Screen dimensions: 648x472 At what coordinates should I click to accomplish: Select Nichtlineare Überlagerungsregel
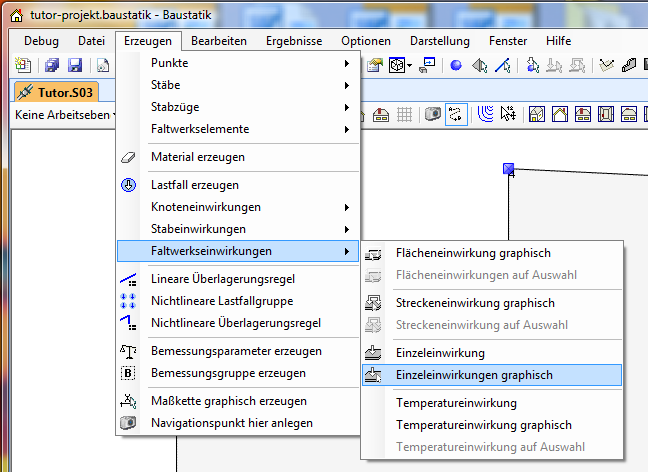238,323
